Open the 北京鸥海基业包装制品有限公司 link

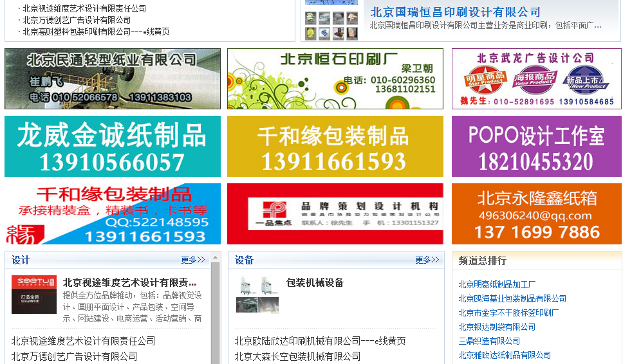pos(512,298)
